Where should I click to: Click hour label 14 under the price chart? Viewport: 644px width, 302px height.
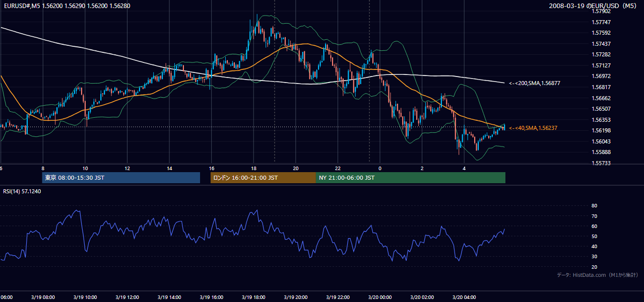tap(169, 169)
